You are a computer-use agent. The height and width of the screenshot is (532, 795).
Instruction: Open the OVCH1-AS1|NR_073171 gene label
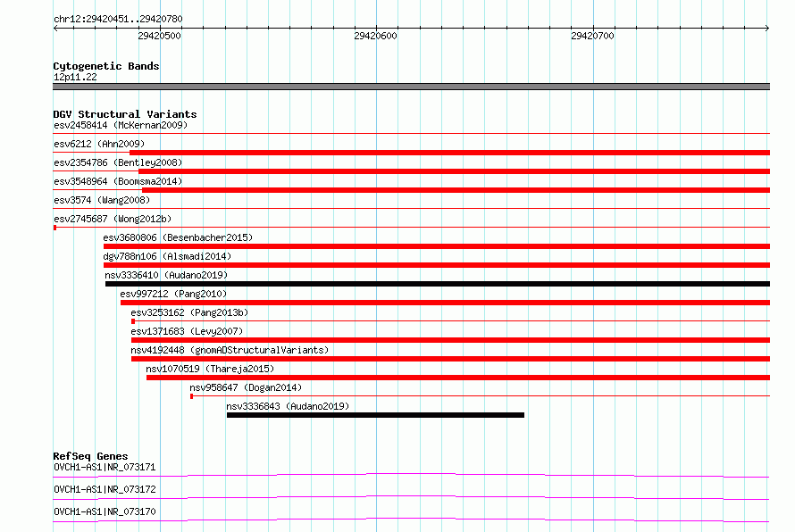click(x=105, y=467)
